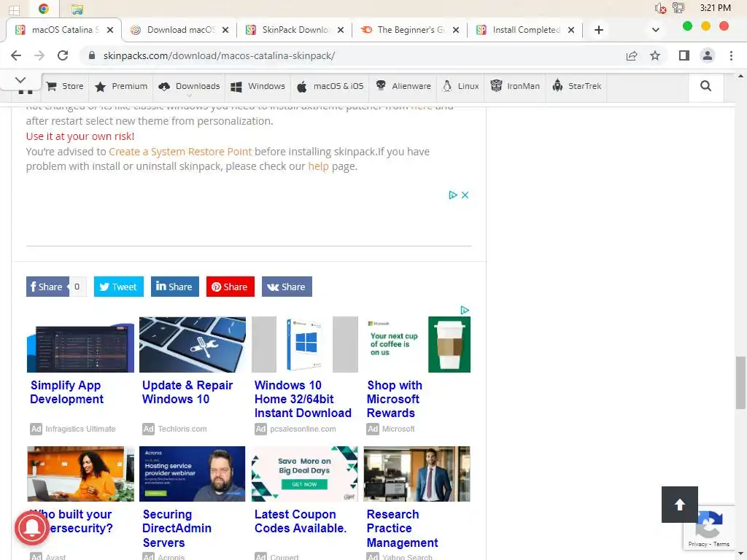Open the macOS & iOS menu

330,86
